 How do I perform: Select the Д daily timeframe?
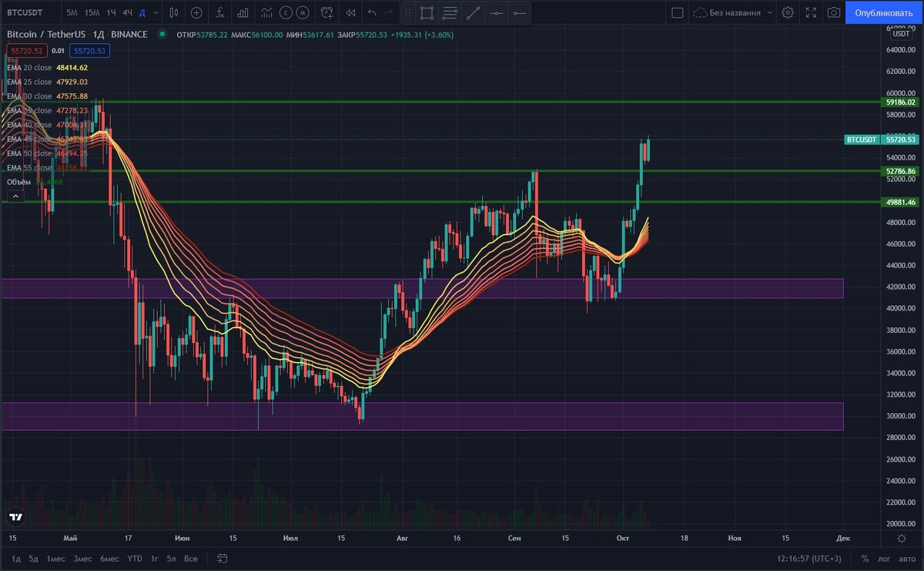[142, 12]
